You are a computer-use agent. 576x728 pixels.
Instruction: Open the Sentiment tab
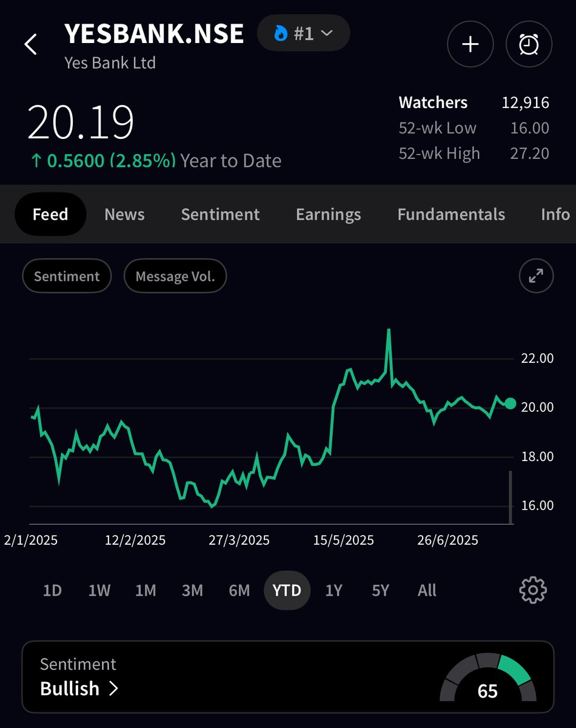pos(220,214)
